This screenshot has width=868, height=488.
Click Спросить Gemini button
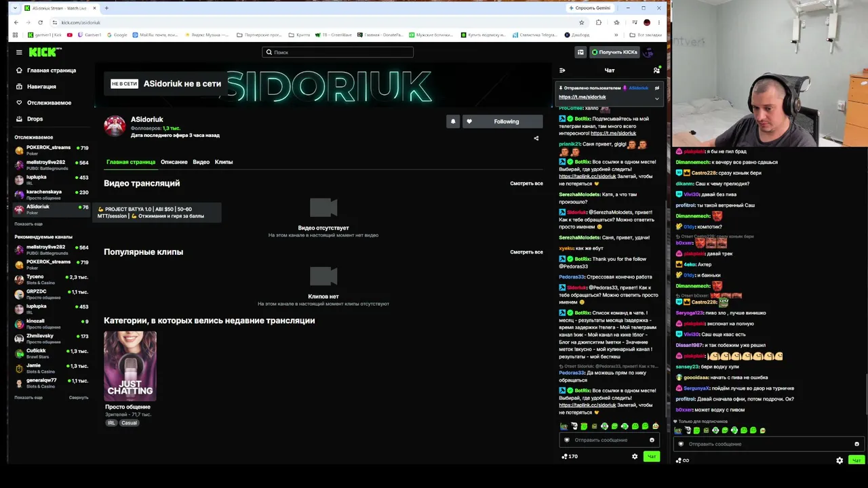point(590,8)
